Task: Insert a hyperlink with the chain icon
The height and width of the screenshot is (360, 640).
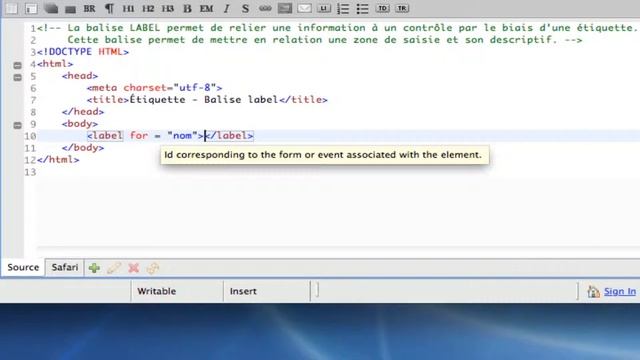Action: coord(265,9)
